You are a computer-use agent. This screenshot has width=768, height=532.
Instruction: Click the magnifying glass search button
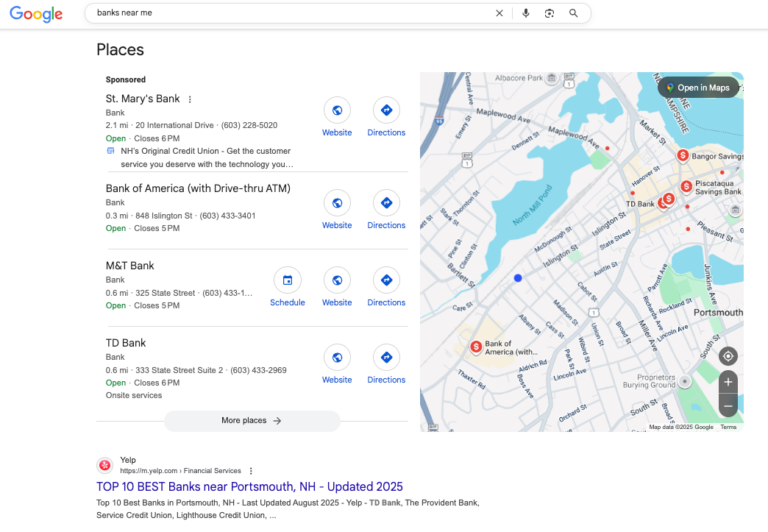click(574, 13)
